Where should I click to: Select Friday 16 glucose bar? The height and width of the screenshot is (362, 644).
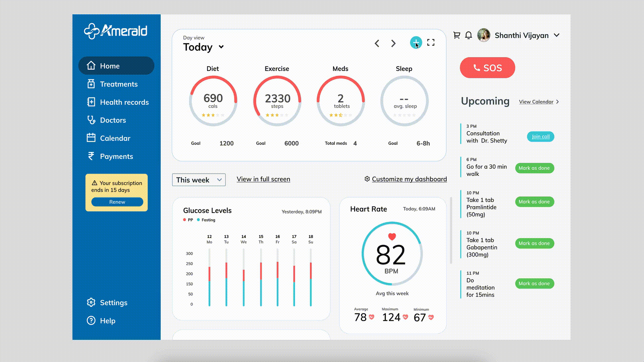(x=277, y=277)
